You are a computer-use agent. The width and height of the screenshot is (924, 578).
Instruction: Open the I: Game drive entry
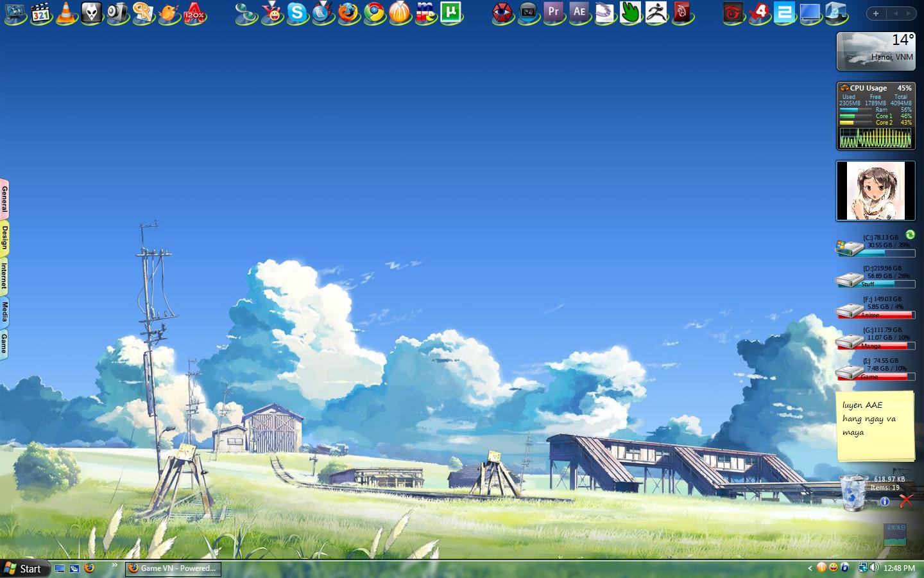click(875, 369)
